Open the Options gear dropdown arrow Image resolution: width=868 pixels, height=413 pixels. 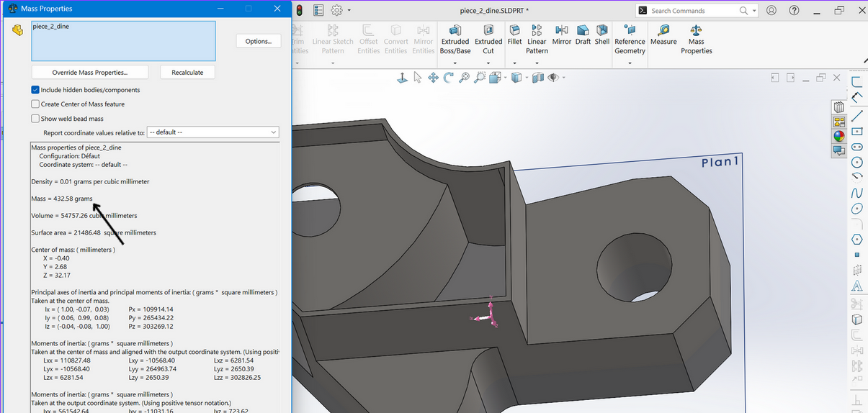tap(349, 10)
